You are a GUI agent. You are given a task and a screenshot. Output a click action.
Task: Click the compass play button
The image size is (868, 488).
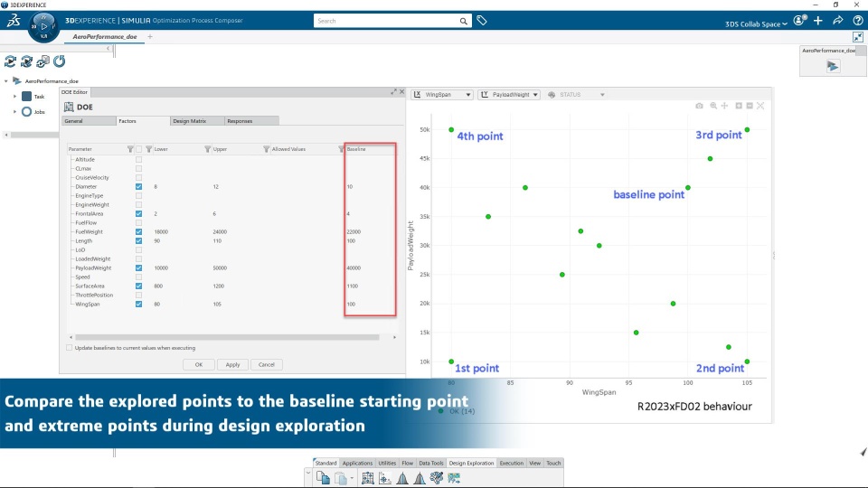[43, 25]
